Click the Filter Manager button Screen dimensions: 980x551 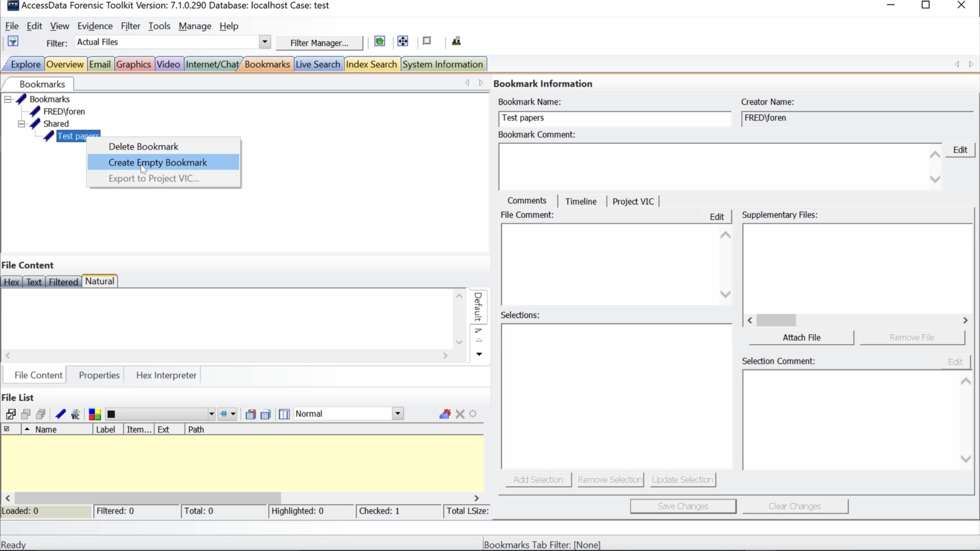[319, 43]
